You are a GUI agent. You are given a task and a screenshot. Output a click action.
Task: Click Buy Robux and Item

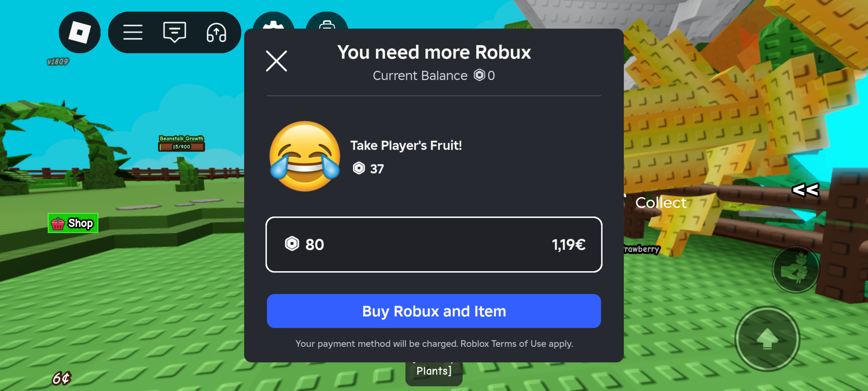coord(434,311)
